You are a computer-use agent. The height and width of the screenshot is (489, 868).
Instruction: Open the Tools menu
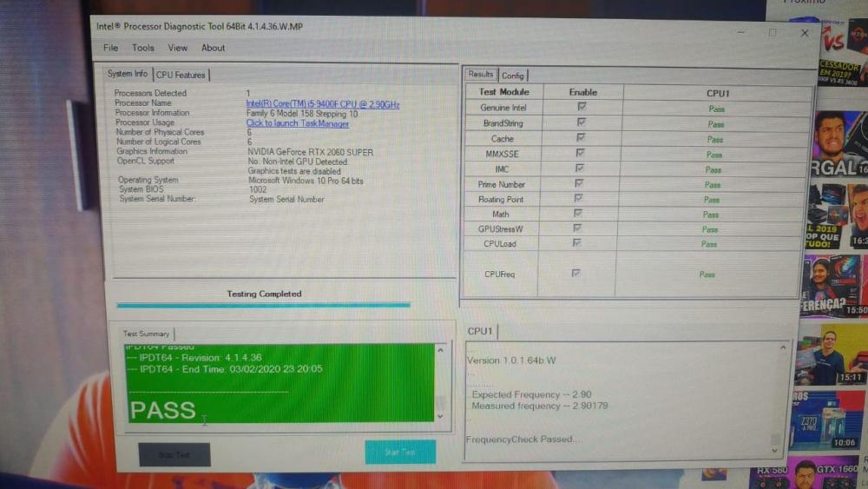[x=143, y=48]
